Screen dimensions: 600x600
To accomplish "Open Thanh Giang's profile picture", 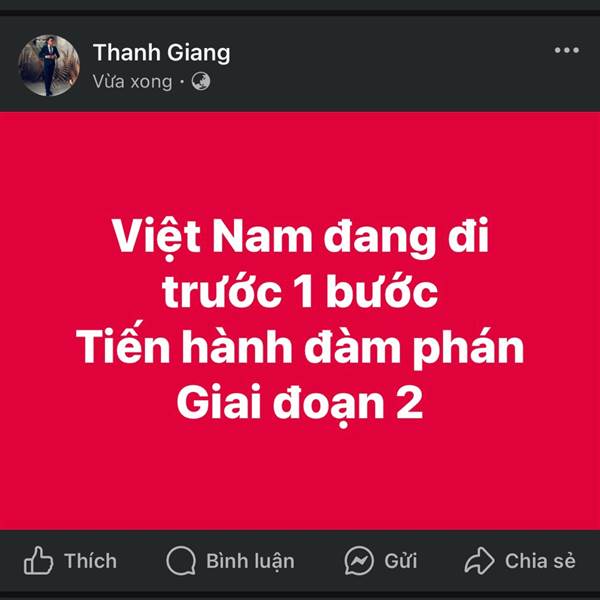I will click(x=49, y=65).
